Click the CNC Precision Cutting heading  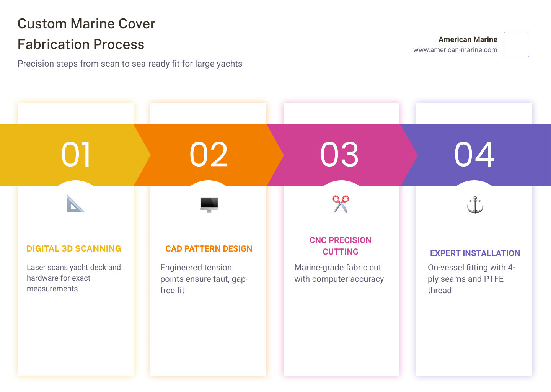pos(341,246)
